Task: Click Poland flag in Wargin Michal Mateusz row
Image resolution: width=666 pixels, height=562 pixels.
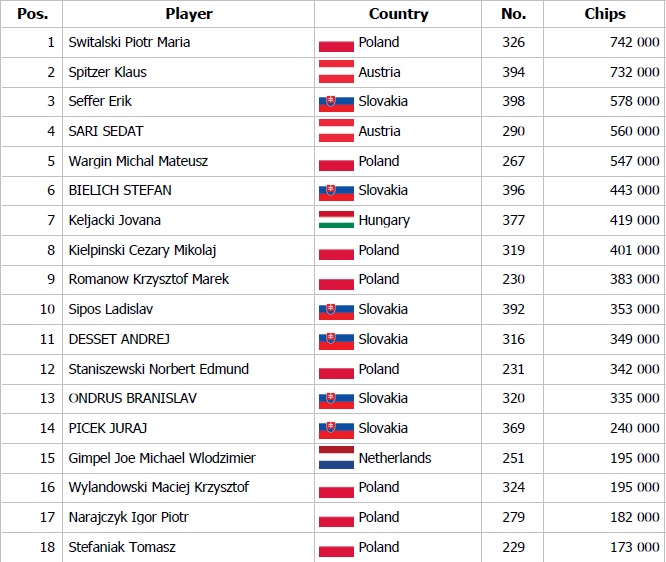Action: coord(336,162)
